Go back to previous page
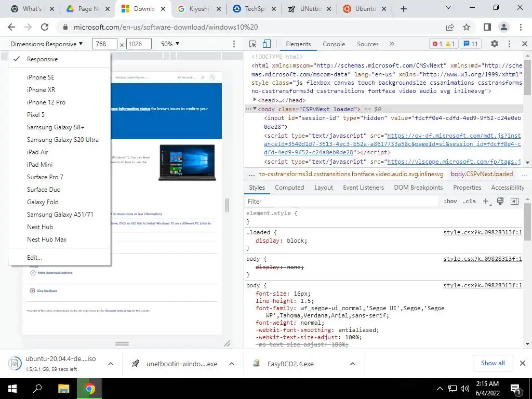Image resolution: width=532 pixels, height=399 pixels. click(11, 27)
